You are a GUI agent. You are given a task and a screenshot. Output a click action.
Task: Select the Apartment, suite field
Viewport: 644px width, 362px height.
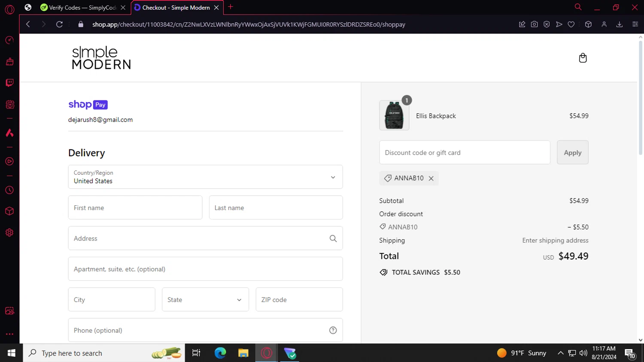coord(205,269)
